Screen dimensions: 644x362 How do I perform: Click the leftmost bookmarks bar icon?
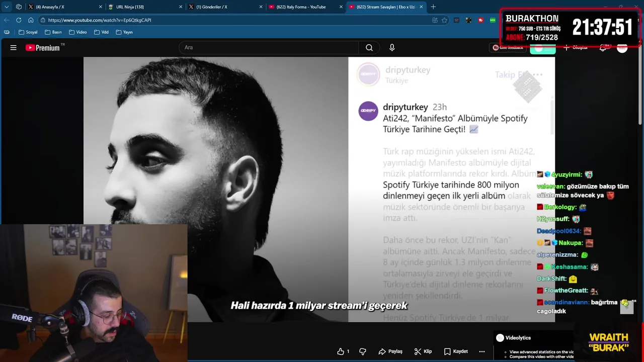(x=7, y=32)
